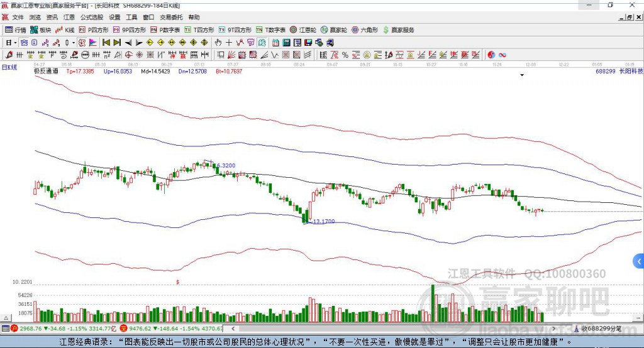Viewport: 644px width, 348px height.
Task: Select the red pen drawing tool
Action: [x=9, y=55]
